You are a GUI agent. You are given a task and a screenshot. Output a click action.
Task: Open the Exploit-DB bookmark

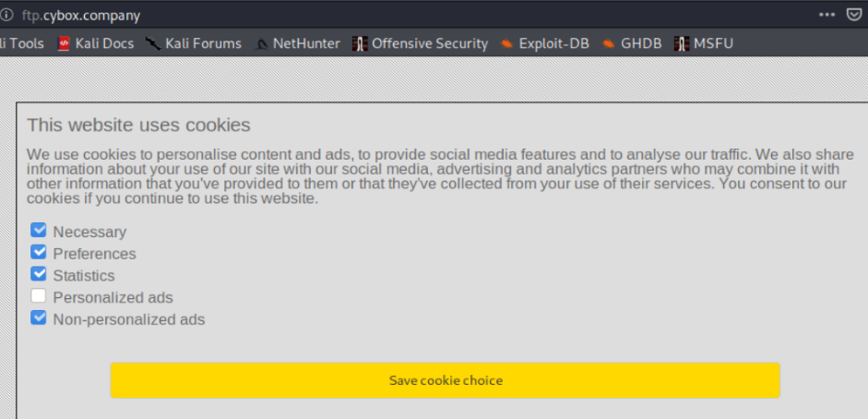(544, 43)
